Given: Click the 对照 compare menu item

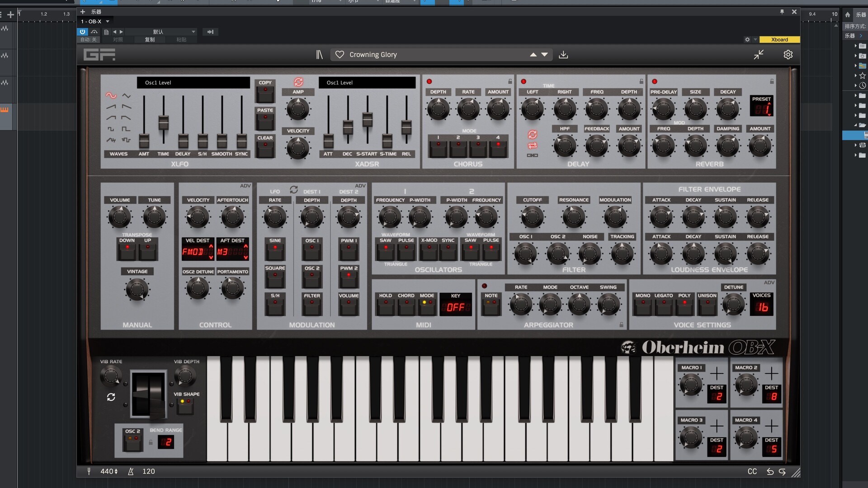Looking at the screenshot, I should coord(118,40).
